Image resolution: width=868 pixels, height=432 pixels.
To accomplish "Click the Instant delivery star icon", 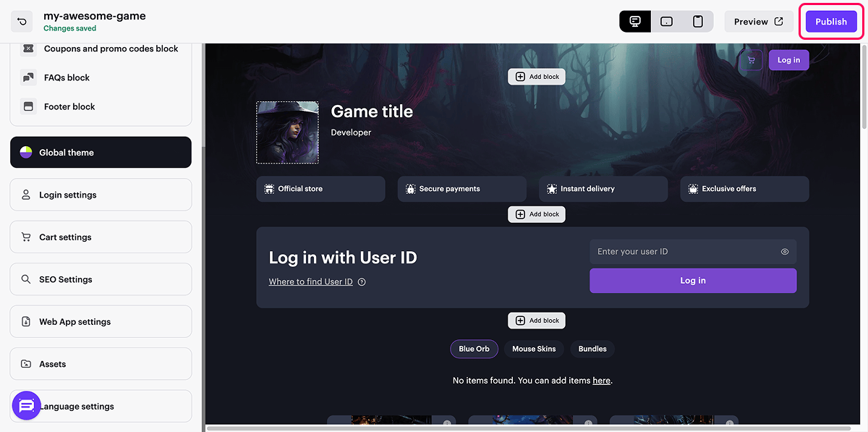I will coord(552,189).
